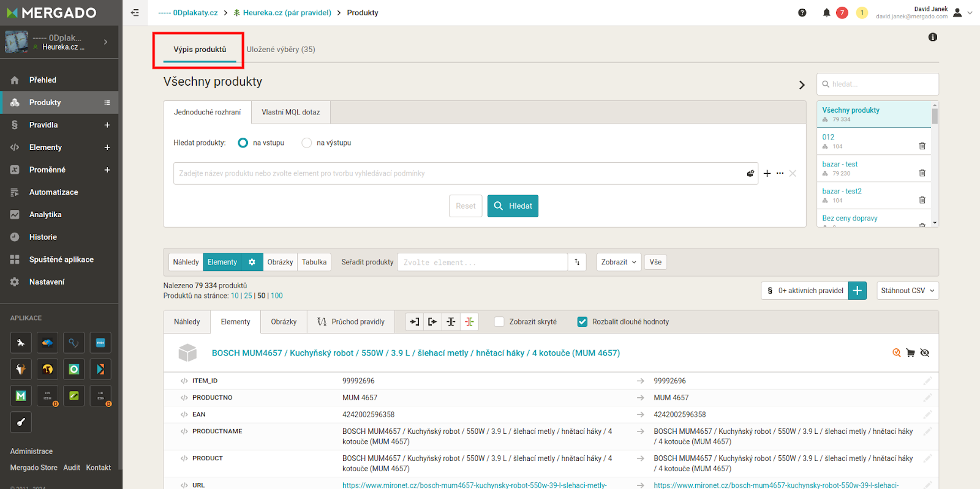The height and width of the screenshot is (489, 980).
Task: Click the Hledat search button
Action: pos(513,206)
